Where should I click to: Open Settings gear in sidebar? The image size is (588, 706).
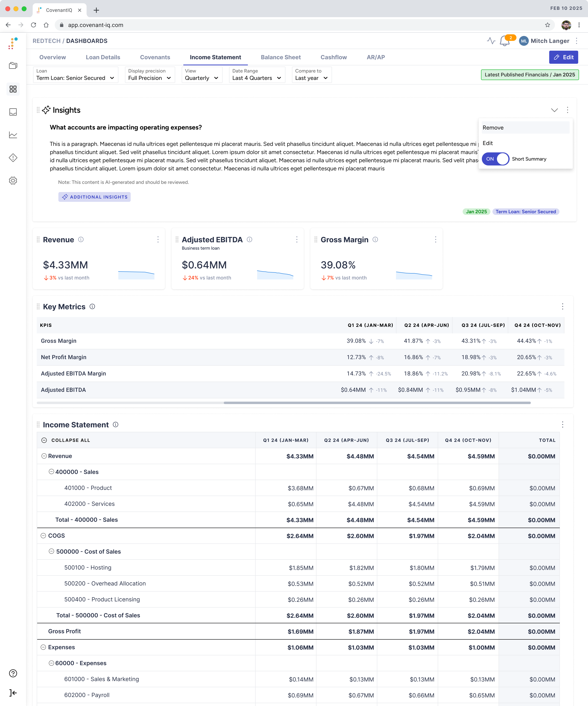[13, 181]
